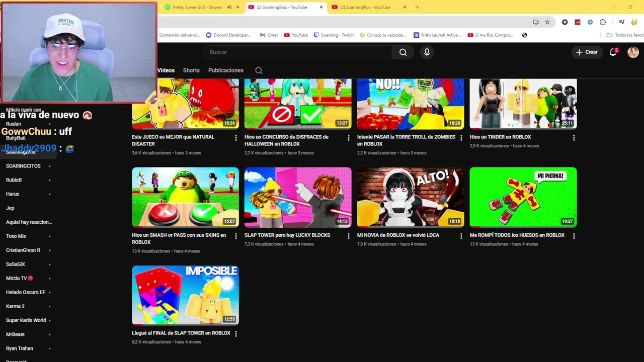644x362 pixels.
Task: Open the Discord Developer bookmark
Action: pyautogui.click(x=229, y=35)
